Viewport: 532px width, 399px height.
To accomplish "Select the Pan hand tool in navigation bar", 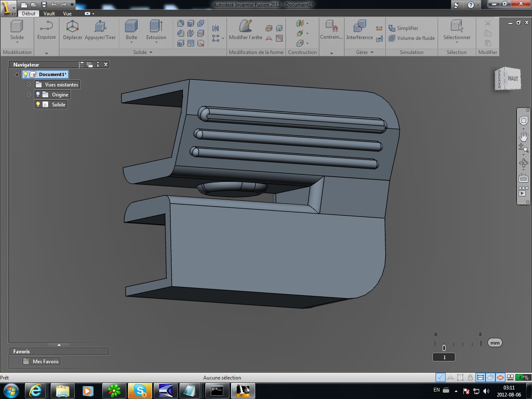I will [523, 136].
